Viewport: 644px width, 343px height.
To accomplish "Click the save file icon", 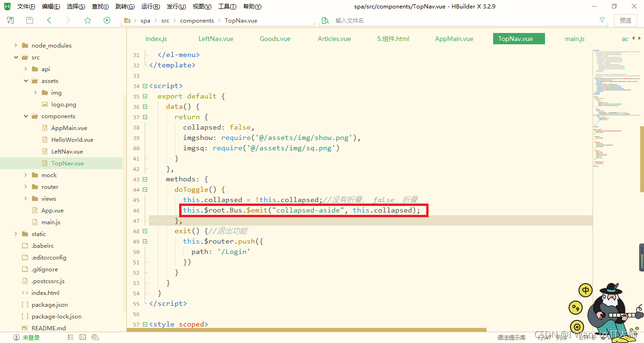I will tap(30, 20).
